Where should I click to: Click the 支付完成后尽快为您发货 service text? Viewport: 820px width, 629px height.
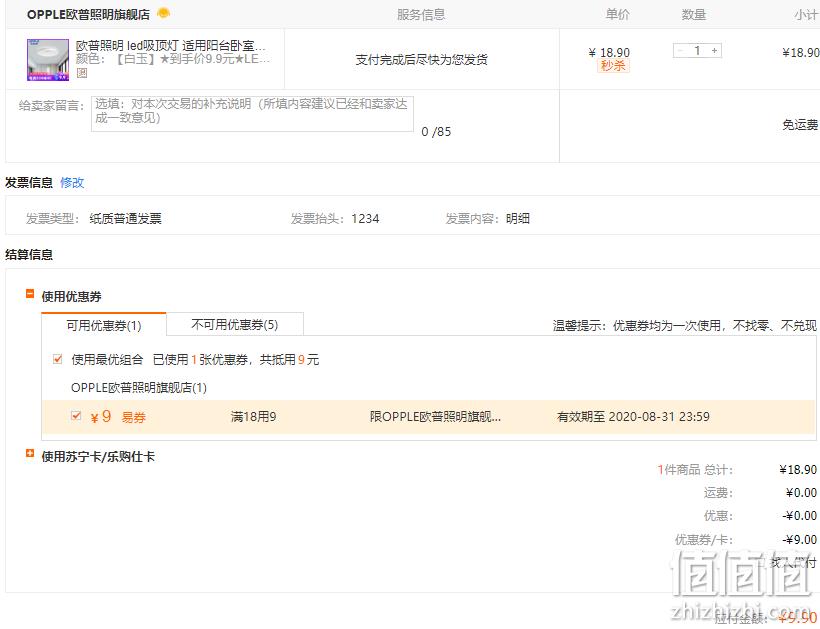(422, 60)
